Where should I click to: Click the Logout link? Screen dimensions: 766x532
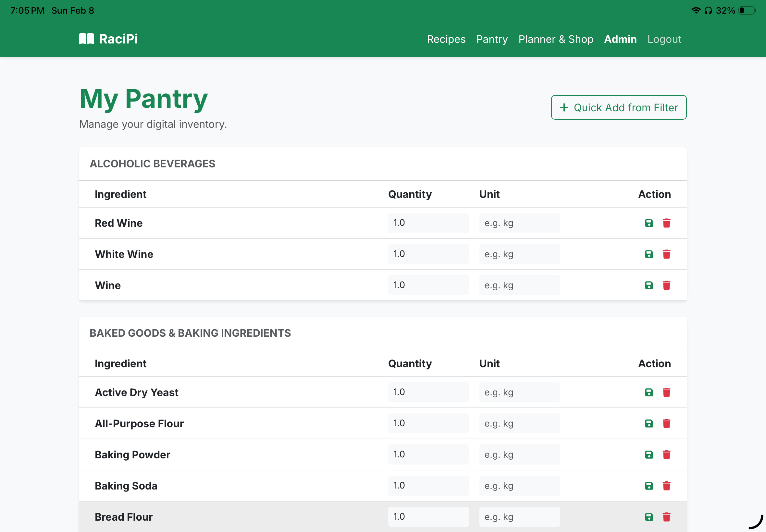pyautogui.click(x=664, y=39)
